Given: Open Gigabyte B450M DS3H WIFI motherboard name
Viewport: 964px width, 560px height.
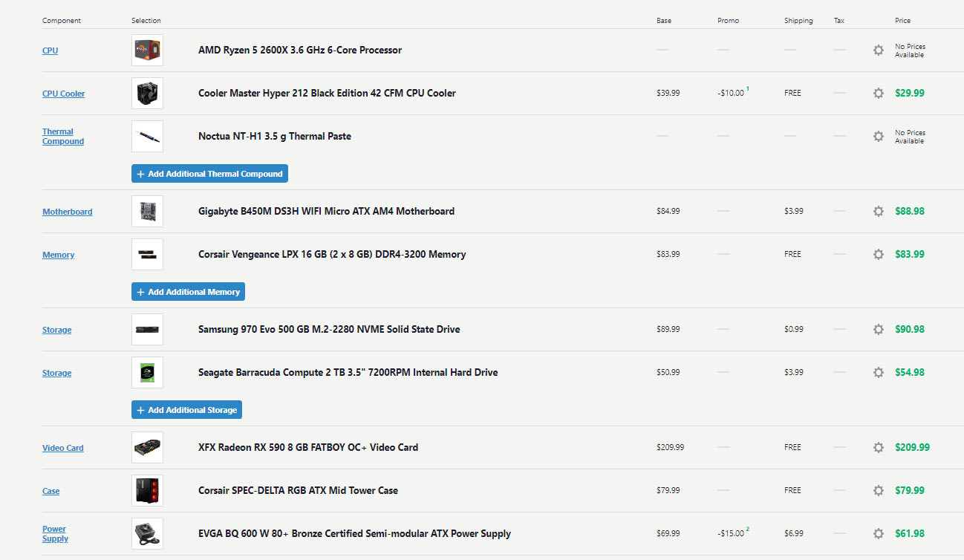Looking at the screenshot, I should pyautogui.click(x=326, y=212).
